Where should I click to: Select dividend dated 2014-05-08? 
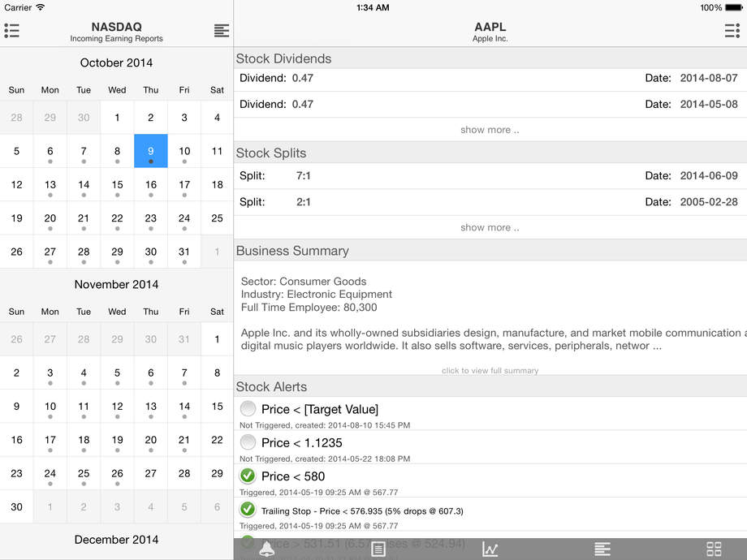point(490,104)
